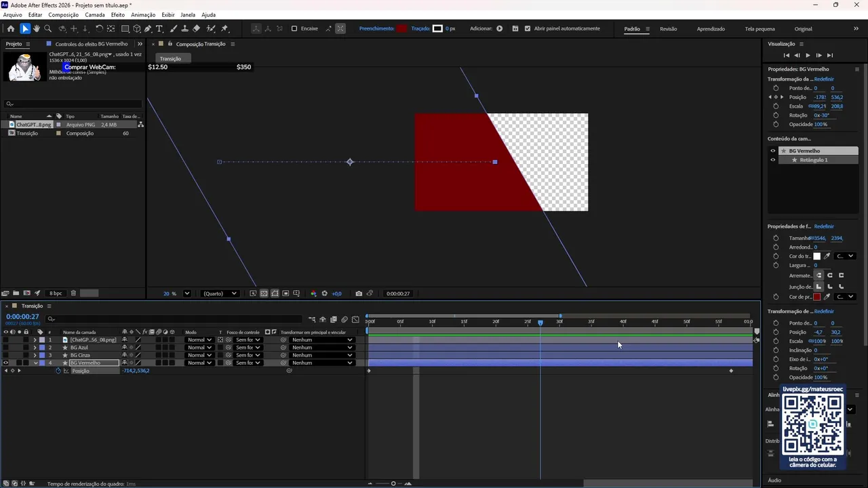
Task: Open the magnification 20% dropdown
Action: tap(186, 293)
